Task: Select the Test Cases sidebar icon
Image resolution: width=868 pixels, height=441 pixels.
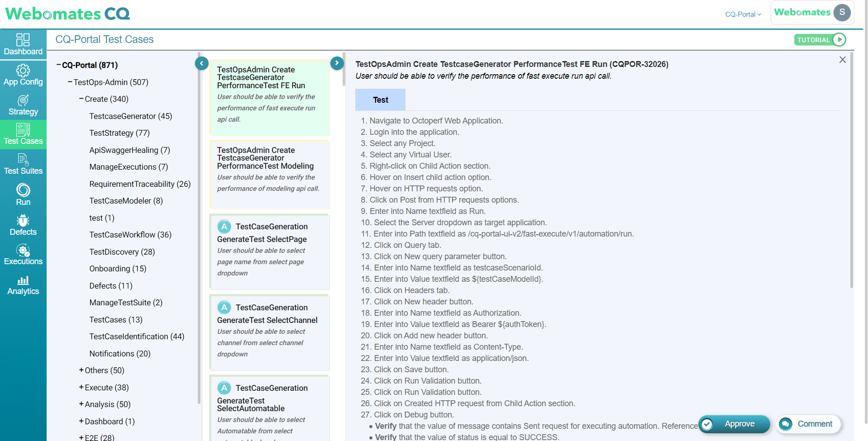Action: click(x=23, y=130)
